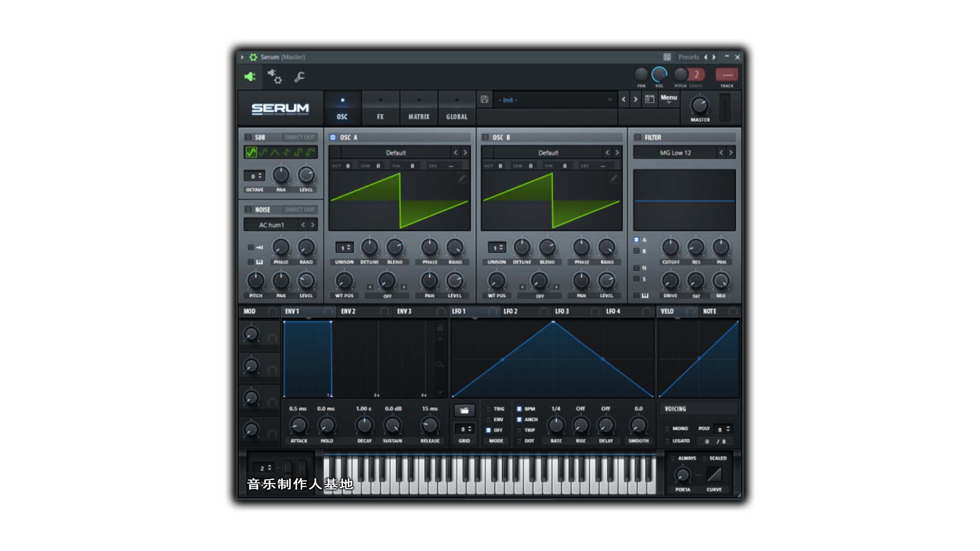This screenshot has height=551, width=980.
Task: Enable MONO voicing checkbox
Action: (x=667, y=429)
